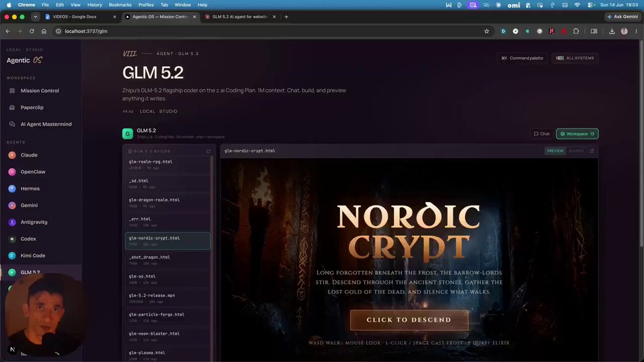Select glm-nordic-crypt.html build

click(x=168, y=241)
